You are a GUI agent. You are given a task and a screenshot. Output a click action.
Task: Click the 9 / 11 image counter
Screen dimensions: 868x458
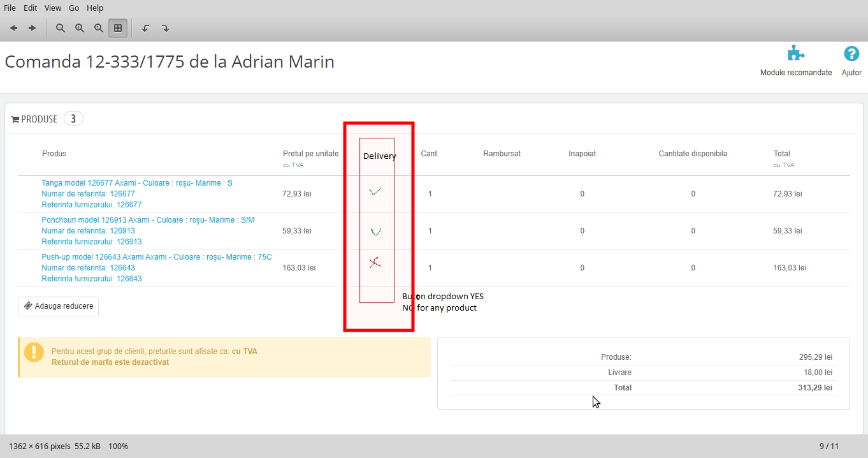tap(829, 447)
